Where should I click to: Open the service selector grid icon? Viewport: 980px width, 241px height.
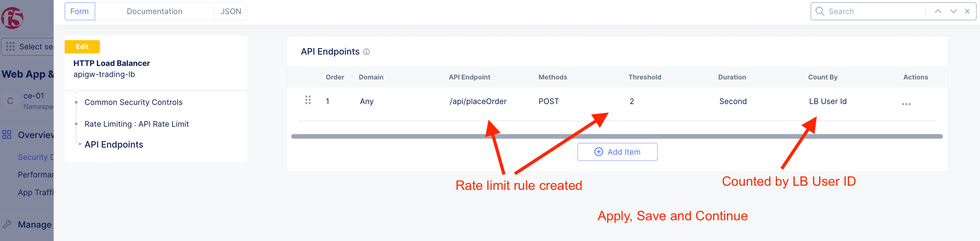(10, 46)
